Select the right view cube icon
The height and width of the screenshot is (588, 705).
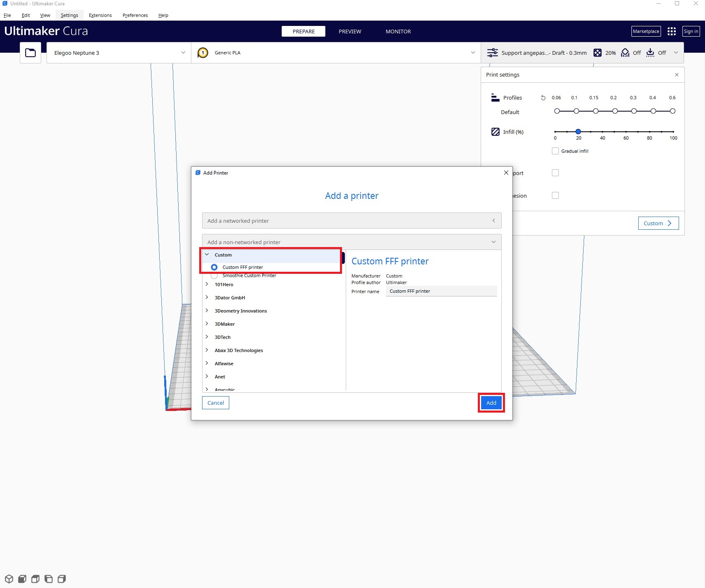pos(62,579)
